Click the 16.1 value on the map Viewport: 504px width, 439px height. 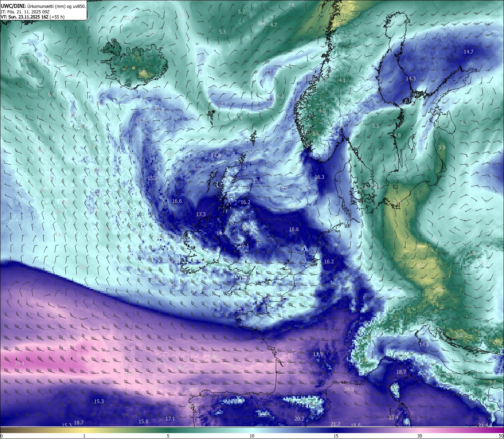[244, 245]
